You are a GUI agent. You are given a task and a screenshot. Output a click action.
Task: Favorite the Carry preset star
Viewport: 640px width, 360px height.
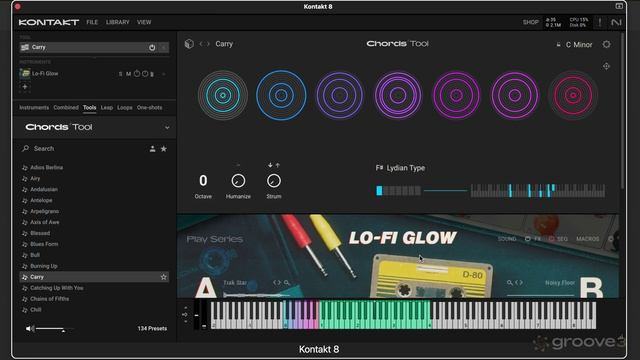pyautogui.click(x=164, y=277)
